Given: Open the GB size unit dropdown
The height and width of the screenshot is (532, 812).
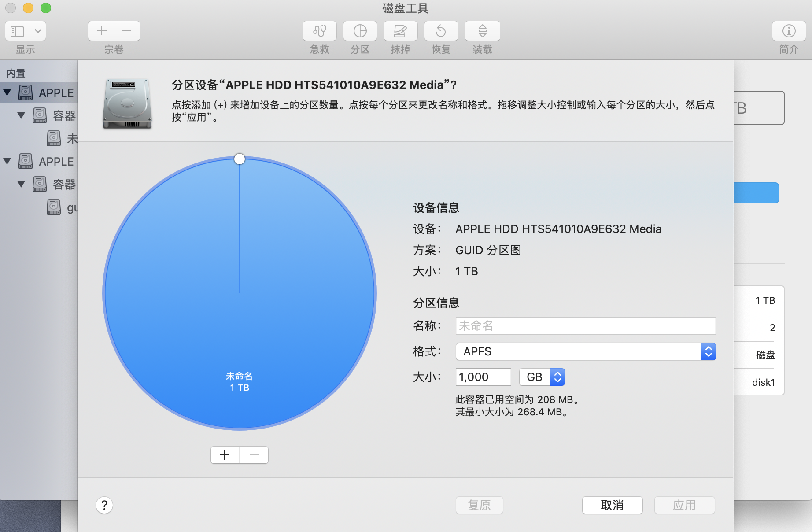Looking at the screenshot, I should click(x=542, y=377).
